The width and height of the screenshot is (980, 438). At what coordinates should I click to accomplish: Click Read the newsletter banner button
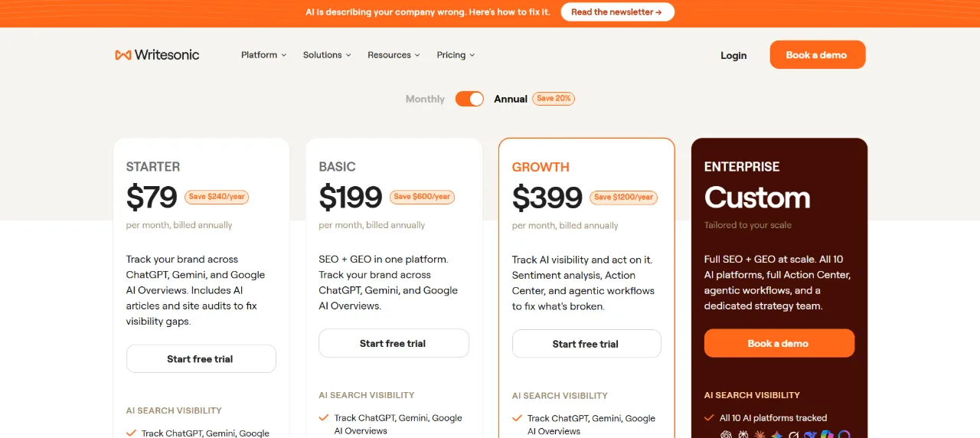tap(617, 12)
